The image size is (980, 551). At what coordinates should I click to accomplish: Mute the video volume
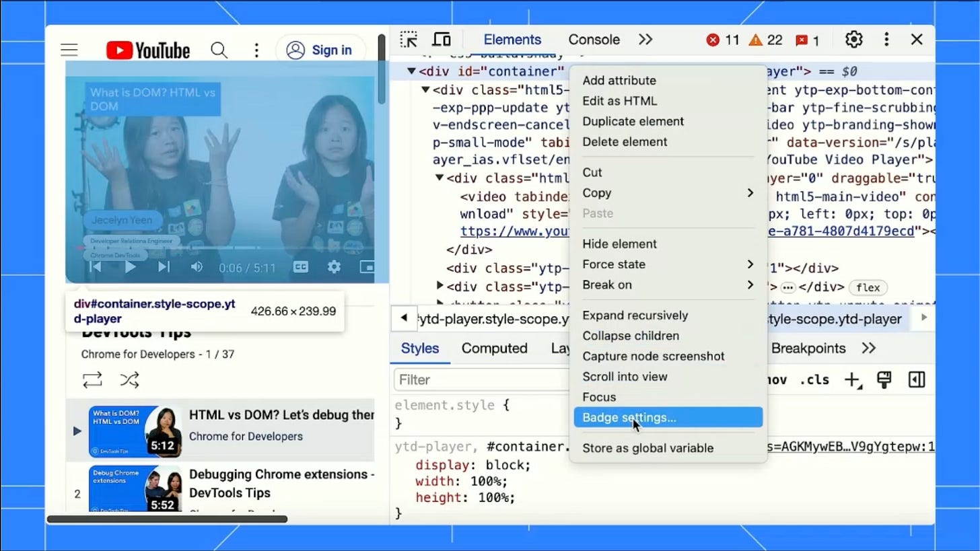point(197,267)
